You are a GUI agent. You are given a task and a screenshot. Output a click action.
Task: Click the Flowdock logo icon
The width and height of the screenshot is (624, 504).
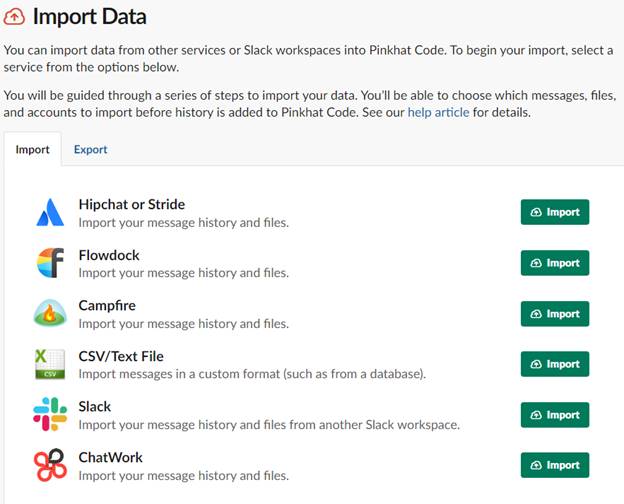[x=50, y=263]
